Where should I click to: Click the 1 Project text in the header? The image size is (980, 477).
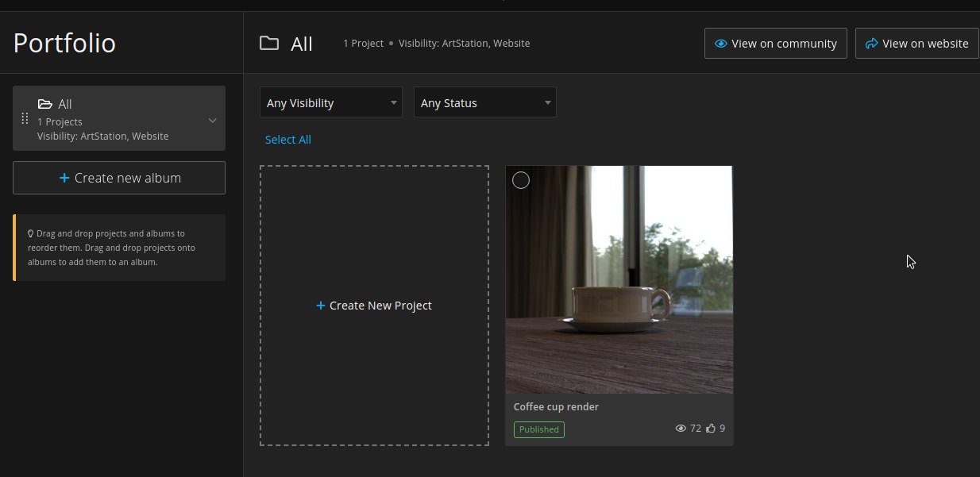point(363,44)
